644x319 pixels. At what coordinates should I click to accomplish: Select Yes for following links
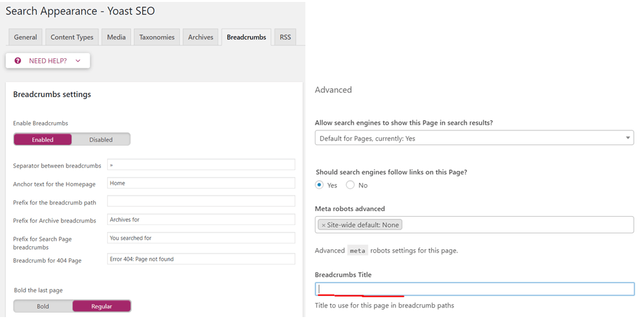point(319,185)
